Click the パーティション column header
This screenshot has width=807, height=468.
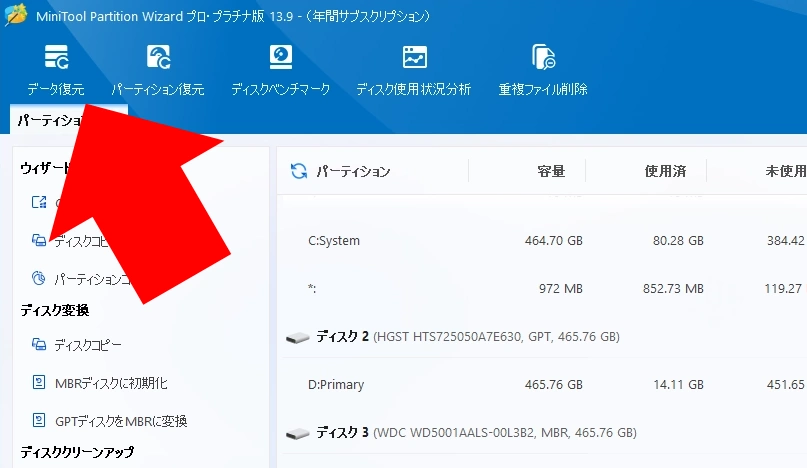[353, 171]
